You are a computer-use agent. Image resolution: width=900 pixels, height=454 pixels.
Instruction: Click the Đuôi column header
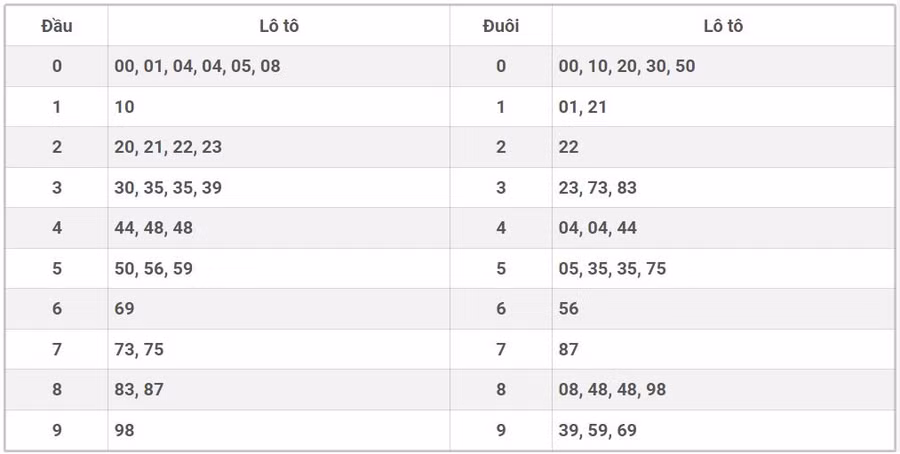point(501,26)
